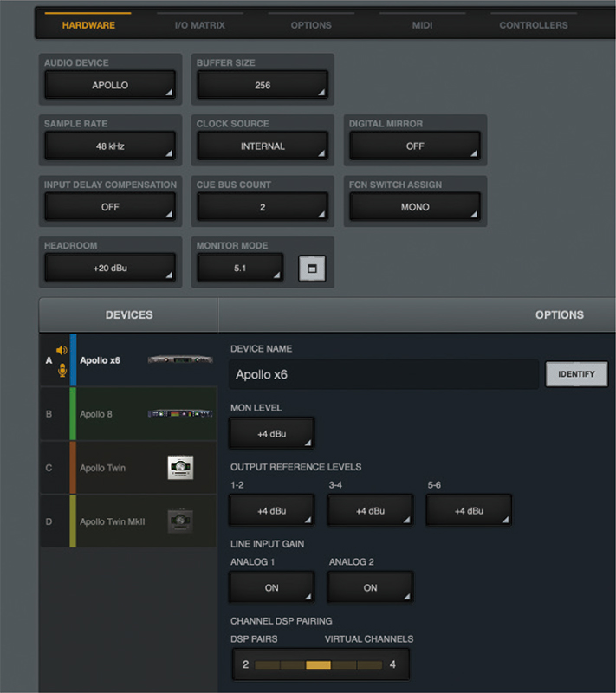Select device A Apollo x6 row
The height and width of the screenshot is (693, 616).
[x=128, y=360]
